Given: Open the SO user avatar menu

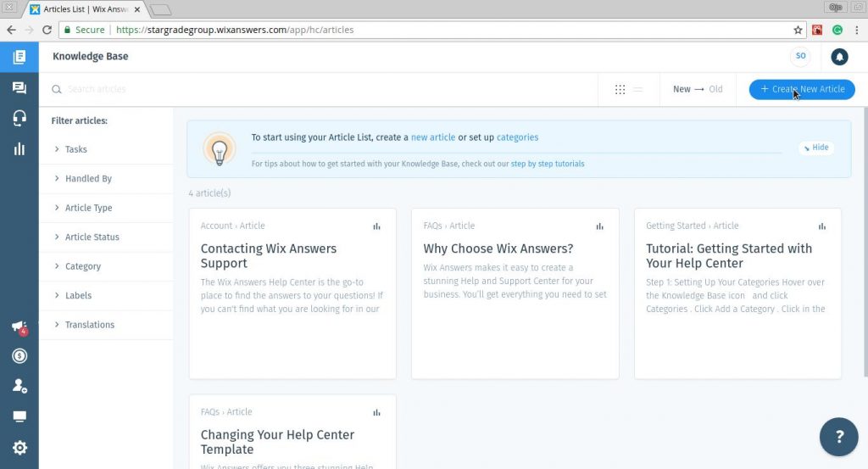Looking at the screenshot, I should click(800, 56).
